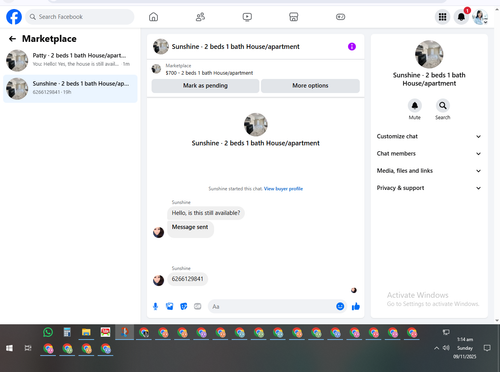Open WhatsApp from the taskbar
This screenshot has height=372, width=500.
pyautogui.click(x=48, y=332)
